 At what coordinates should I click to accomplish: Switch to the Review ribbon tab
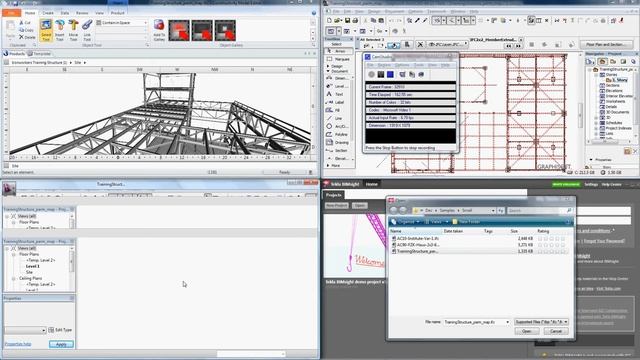[82, 13]
